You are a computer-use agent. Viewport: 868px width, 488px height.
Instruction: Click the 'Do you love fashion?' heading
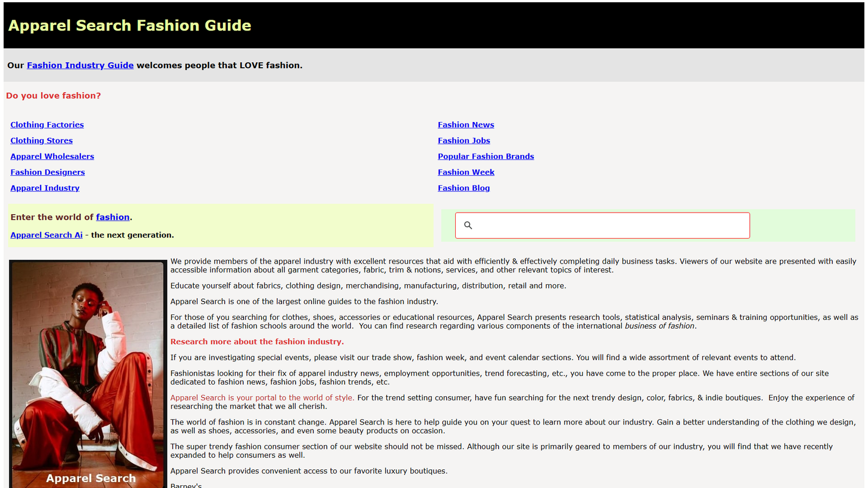pyautogui.click(x=53, y=96)
